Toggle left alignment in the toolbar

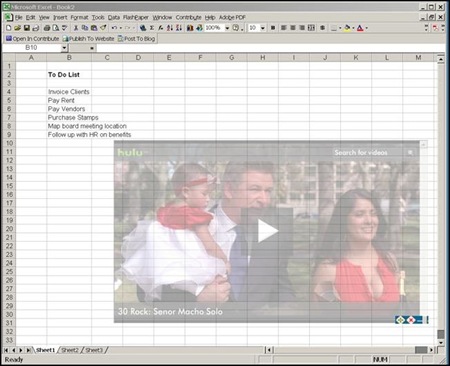[x=283, y=28]
